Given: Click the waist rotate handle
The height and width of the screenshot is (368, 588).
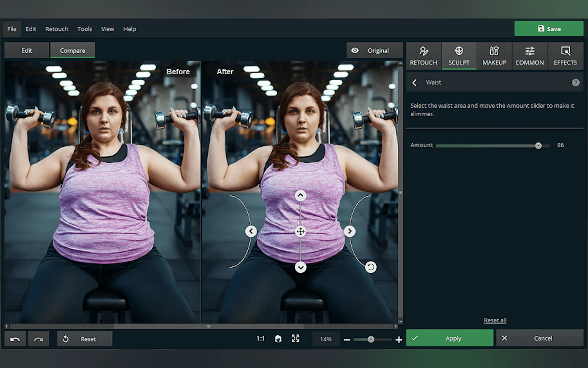Looking at the screenshot, I should 371,267.
